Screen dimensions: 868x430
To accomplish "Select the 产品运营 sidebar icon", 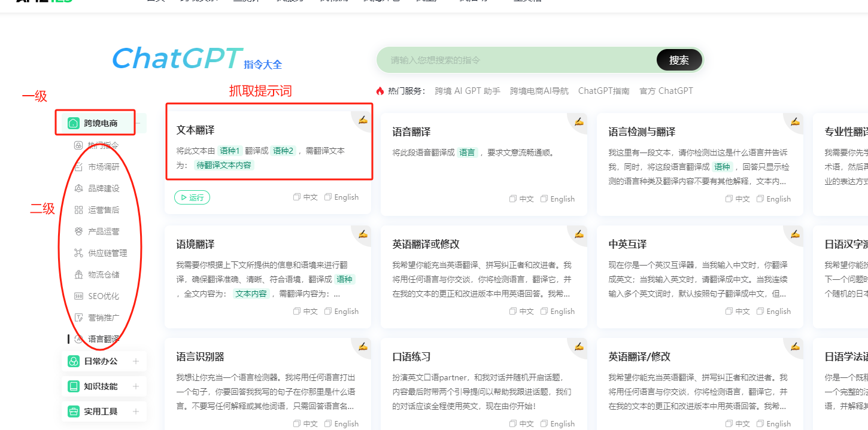I will pyautogui.click(x=78, y=231).
